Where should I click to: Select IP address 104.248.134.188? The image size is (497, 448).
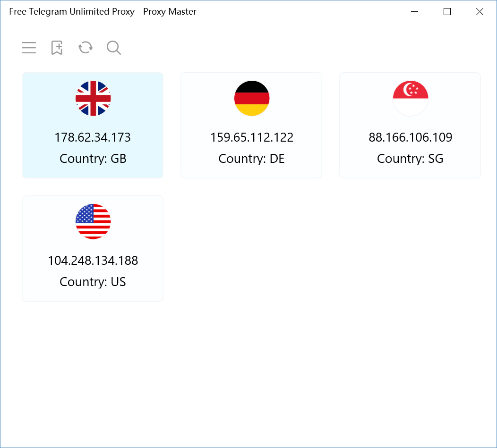93,261
